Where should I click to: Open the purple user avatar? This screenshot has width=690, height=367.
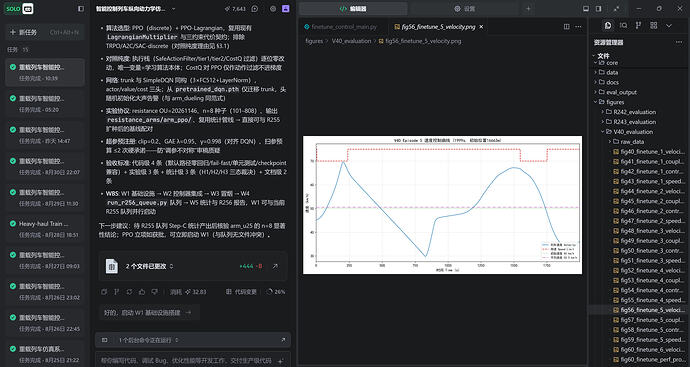286,9
